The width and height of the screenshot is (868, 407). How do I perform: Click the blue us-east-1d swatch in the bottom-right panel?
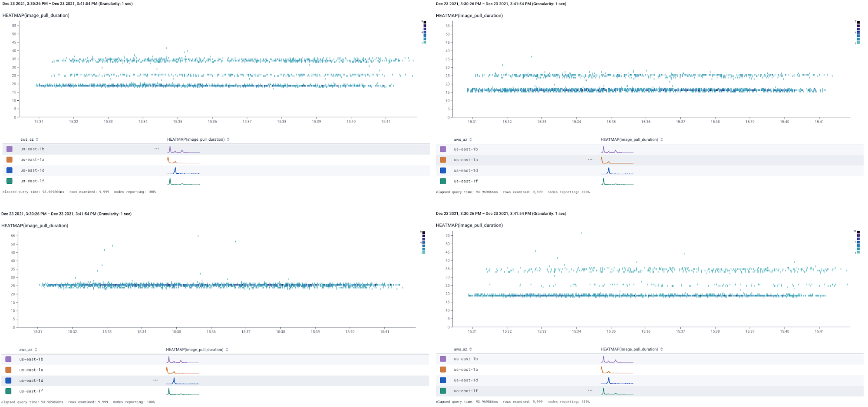click(x=443, y=380)
